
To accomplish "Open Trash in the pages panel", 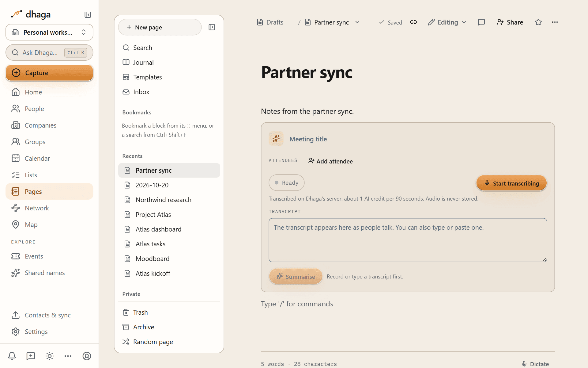I will (x=169, y=312).
